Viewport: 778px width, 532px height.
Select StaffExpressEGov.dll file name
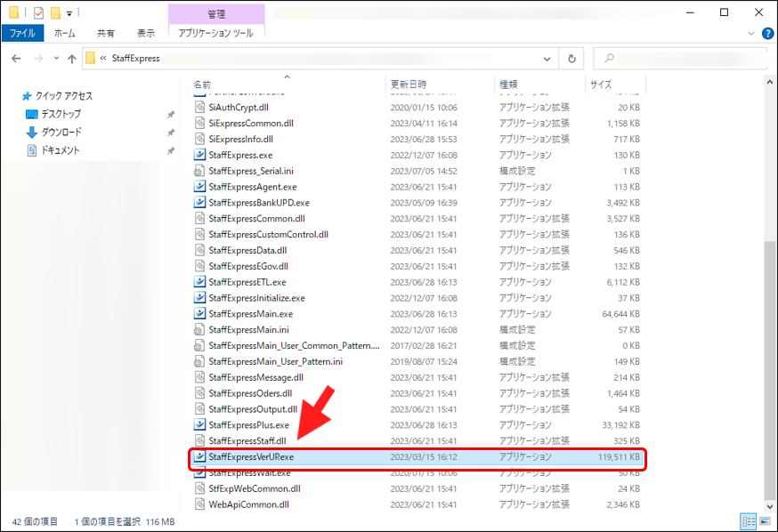(x=248, y=266)
